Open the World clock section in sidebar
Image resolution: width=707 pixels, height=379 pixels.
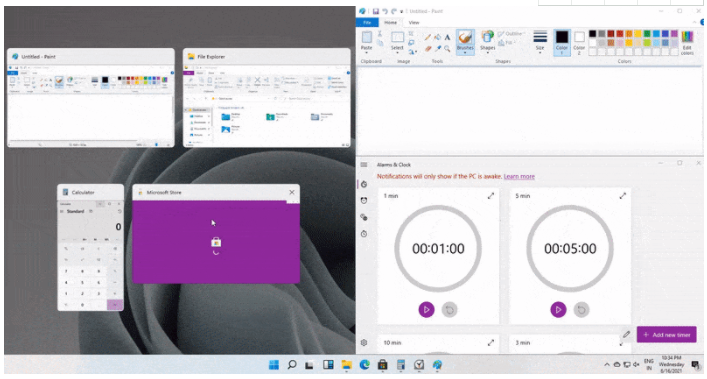pos(364,217)
